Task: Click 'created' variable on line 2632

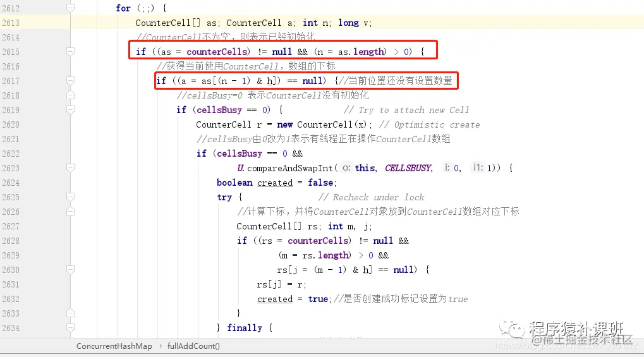Action: pyautogui.click(x=275, y=299)
